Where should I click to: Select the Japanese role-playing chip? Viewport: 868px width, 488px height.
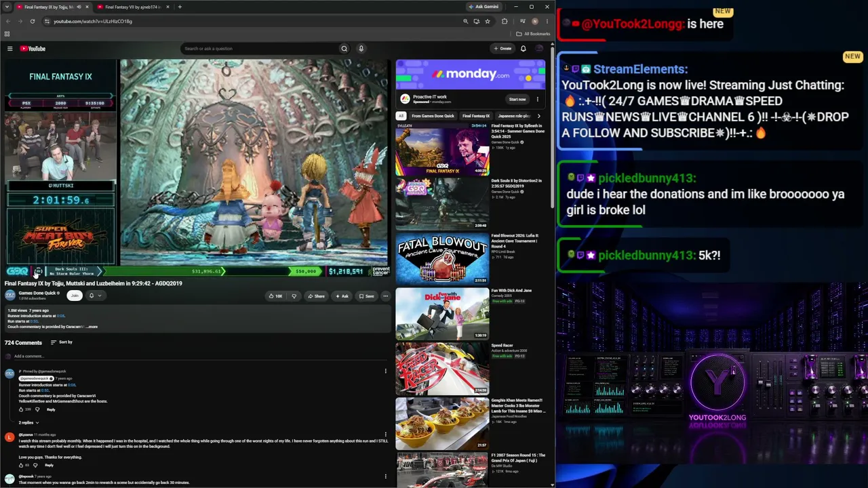514,116
